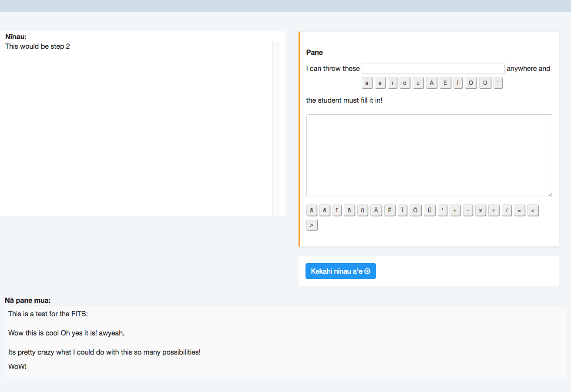Insert uppercase Ī from keys under blank field

pyautogui.click(x=458, y=83)
